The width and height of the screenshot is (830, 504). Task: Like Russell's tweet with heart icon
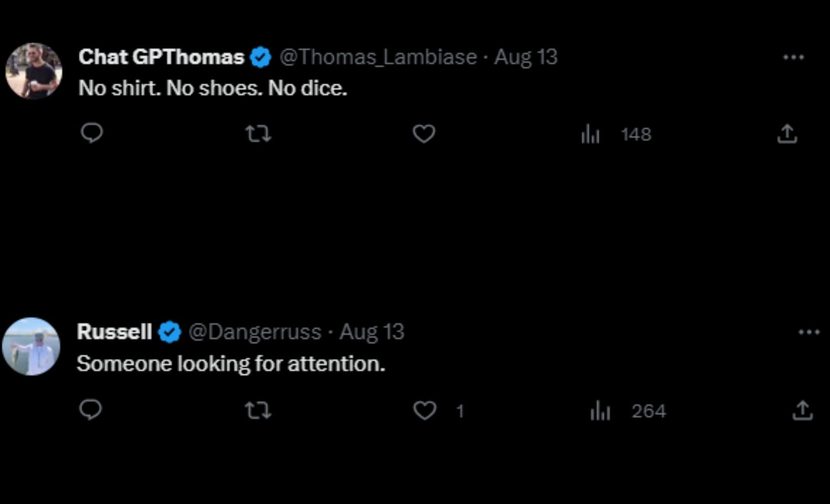(425, 410)
